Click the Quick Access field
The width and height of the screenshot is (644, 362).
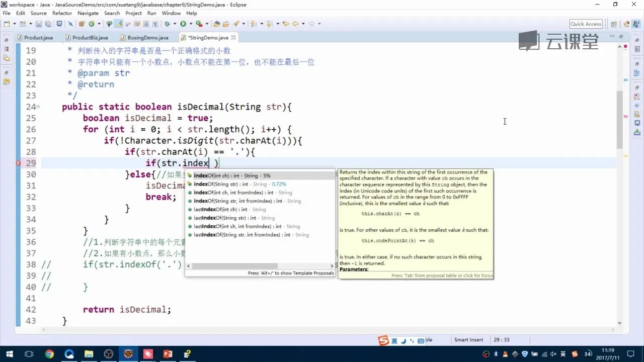(x=586, y=24)
